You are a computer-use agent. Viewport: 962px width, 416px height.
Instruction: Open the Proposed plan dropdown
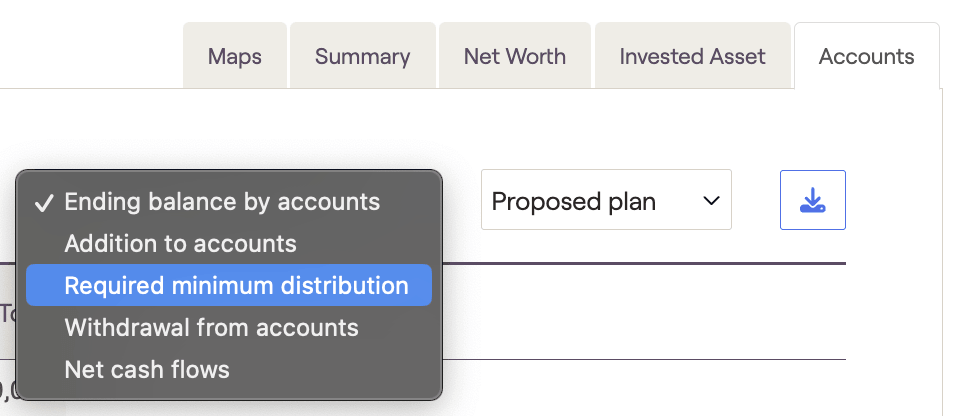tap(605, 201)
